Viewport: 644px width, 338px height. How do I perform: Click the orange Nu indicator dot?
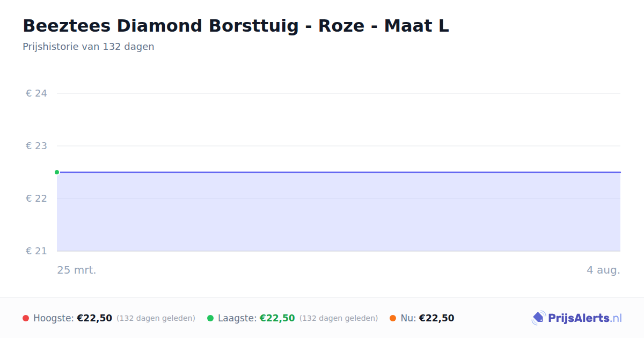click(393, 318)
